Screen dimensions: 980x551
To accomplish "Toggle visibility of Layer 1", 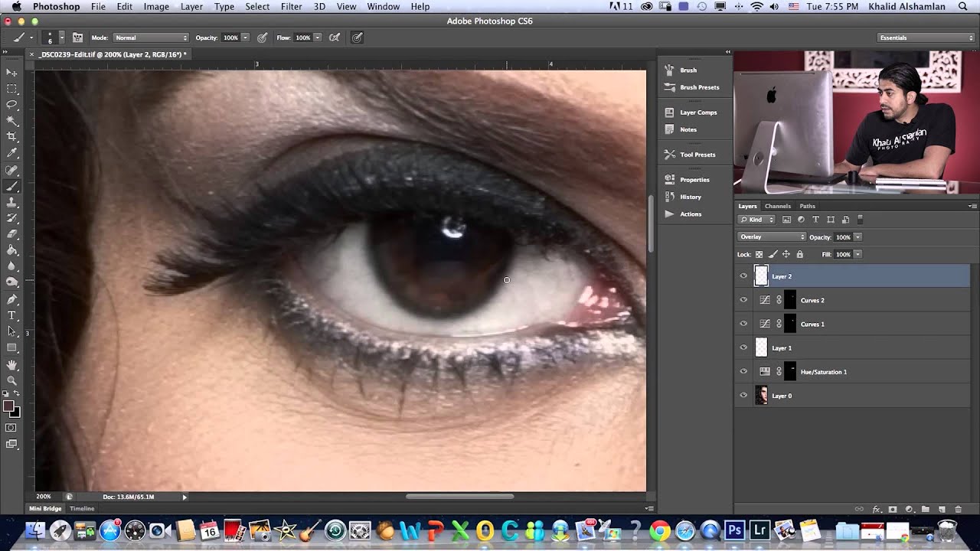I will coord(743,347).
